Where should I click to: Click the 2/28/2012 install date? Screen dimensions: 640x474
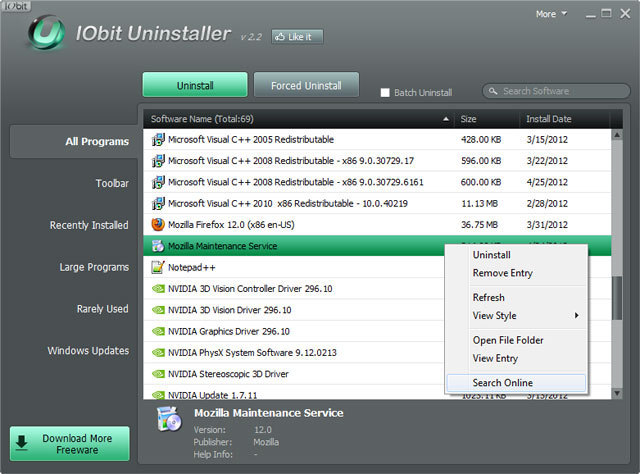click(x=547, y=203)
